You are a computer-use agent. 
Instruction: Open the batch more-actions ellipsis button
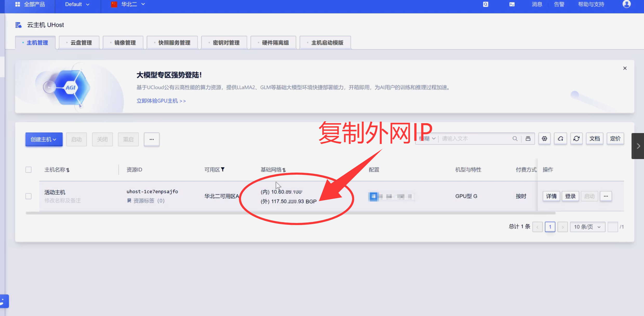coord(152,139)
